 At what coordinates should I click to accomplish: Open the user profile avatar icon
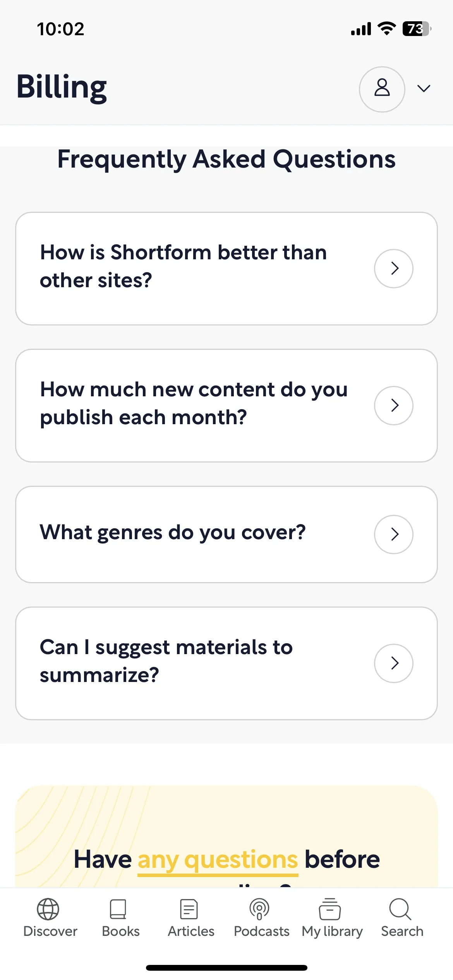(x=382, y=89)
